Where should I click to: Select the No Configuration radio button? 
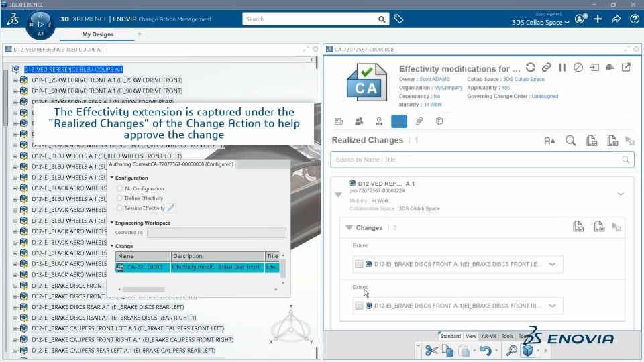click(120, 188)
